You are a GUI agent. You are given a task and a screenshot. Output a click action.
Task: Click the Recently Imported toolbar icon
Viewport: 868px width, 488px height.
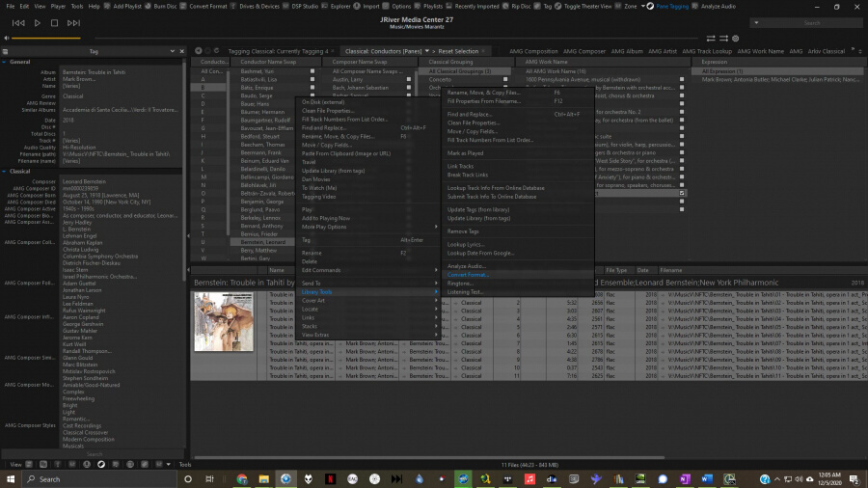[x=448, y=6]
